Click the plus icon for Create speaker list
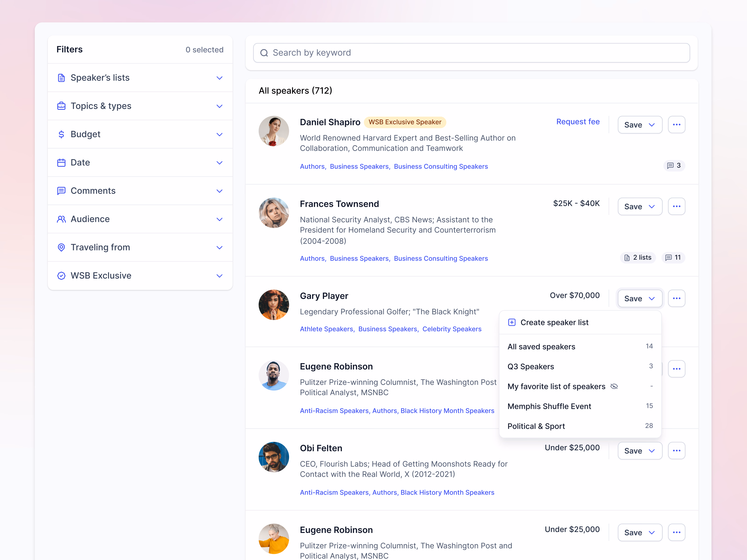This screenshot has width=747, height=560. (512, 322)
